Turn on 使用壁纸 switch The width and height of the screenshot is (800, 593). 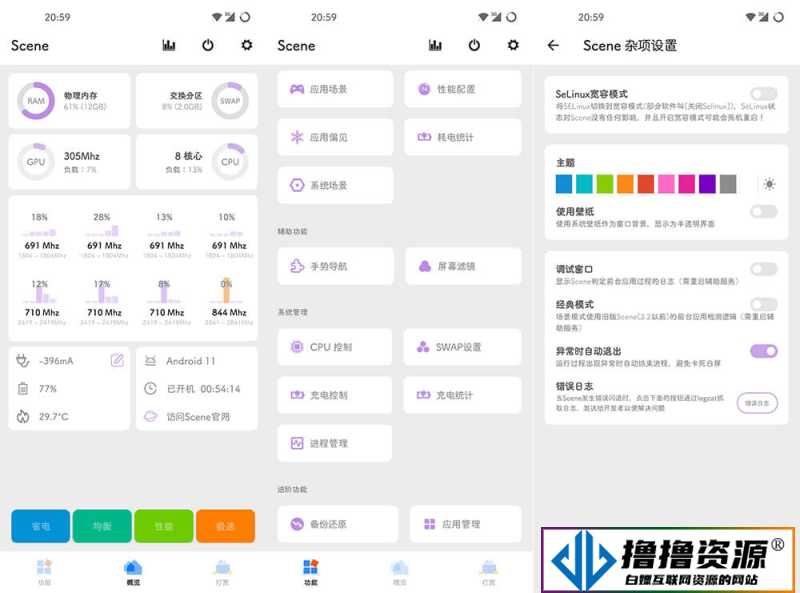[x=764, y=211]
